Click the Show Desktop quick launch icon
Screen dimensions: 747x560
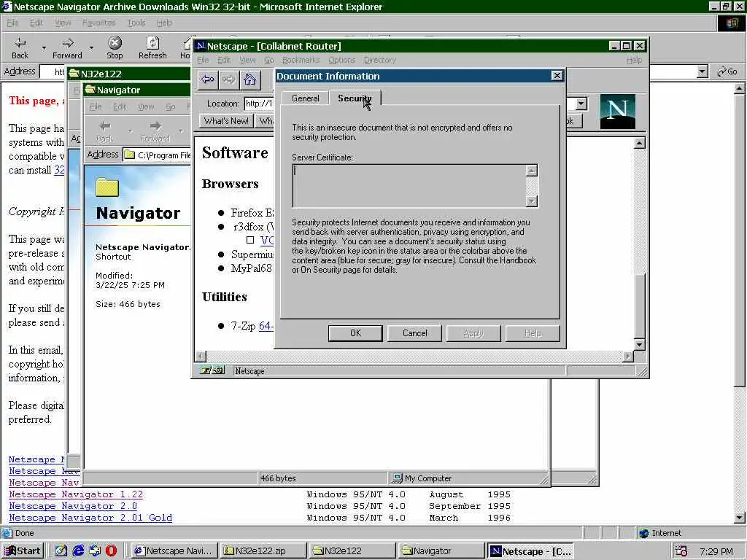(61, 551)
